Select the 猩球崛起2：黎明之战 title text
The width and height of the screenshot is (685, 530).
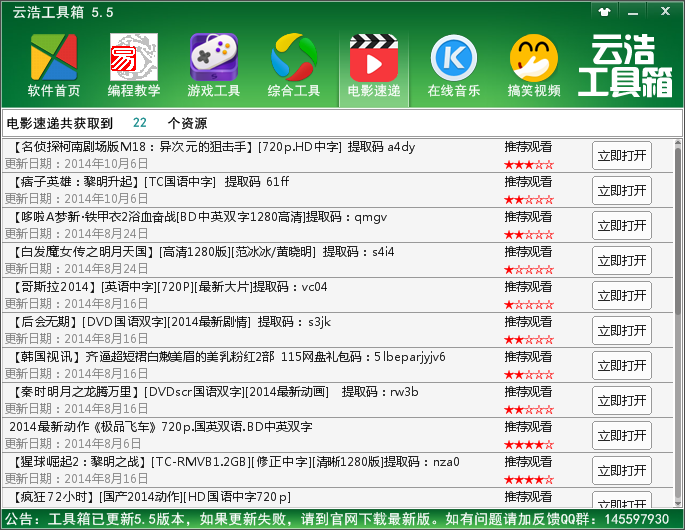235,461
